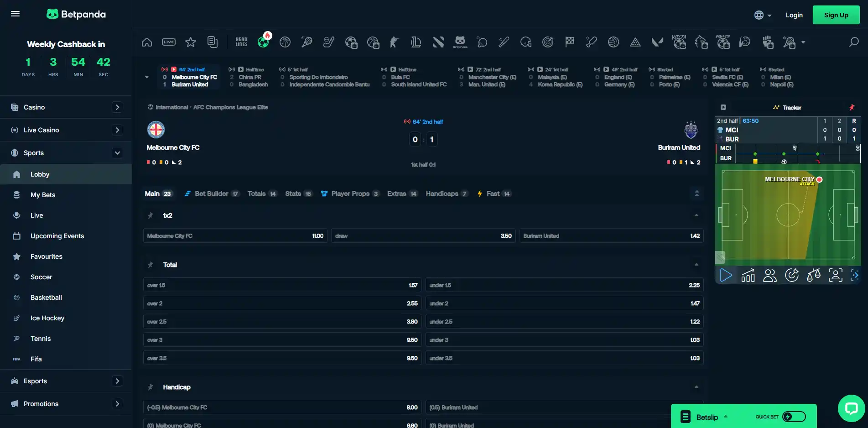Open Lobby in the sidebar
Screen dimensions: 868x428
click(66, 174)
